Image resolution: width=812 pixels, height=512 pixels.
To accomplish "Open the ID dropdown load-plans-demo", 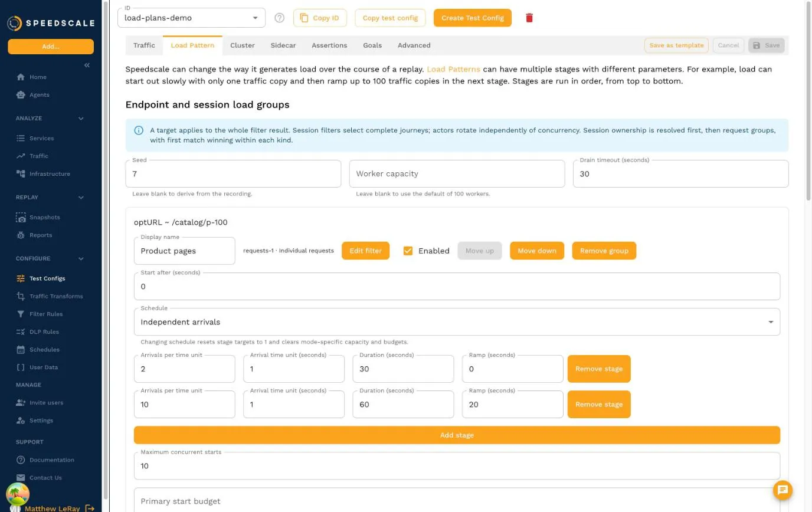I will (x=191, y=18).
